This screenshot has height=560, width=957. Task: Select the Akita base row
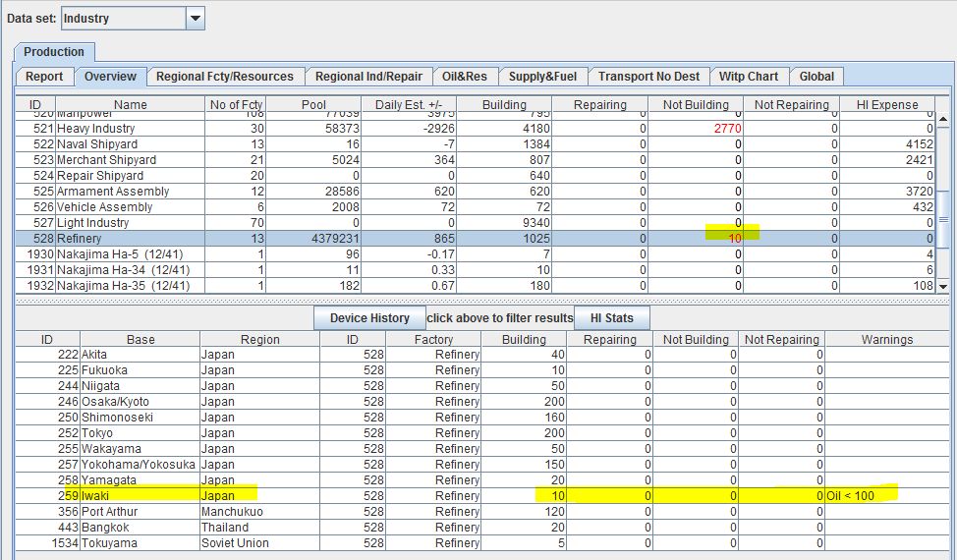tap(482, 355)
